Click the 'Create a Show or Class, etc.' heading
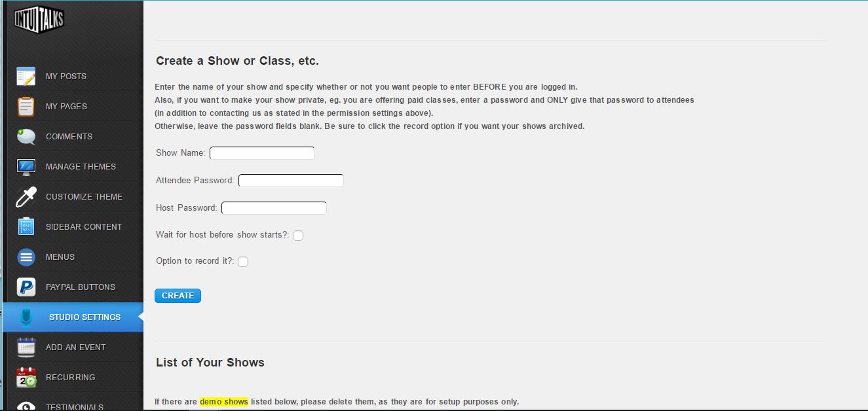 (x=237, y=61)
